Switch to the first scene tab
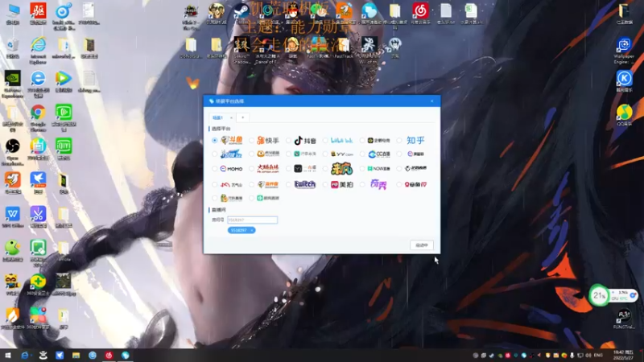644x362 pixels. [217, 117]
